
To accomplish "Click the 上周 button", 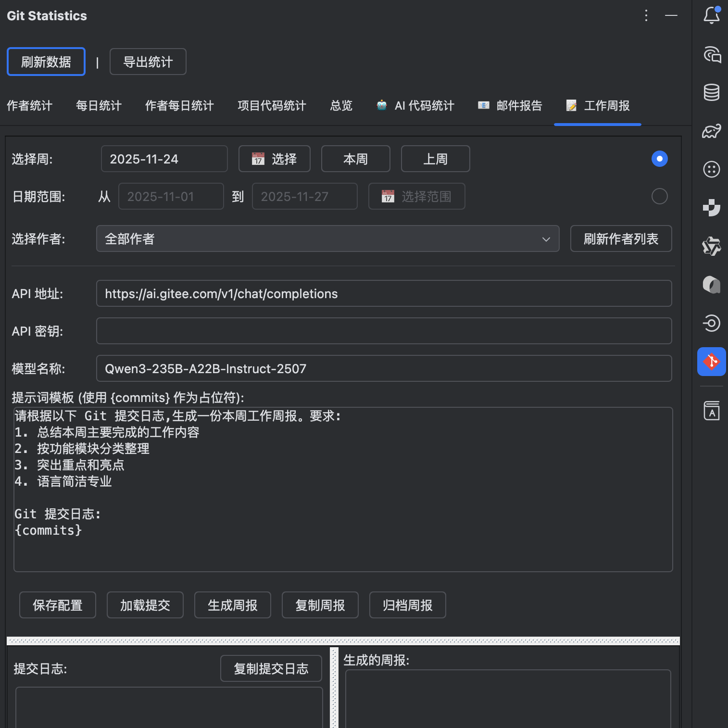I will [435, 159].
